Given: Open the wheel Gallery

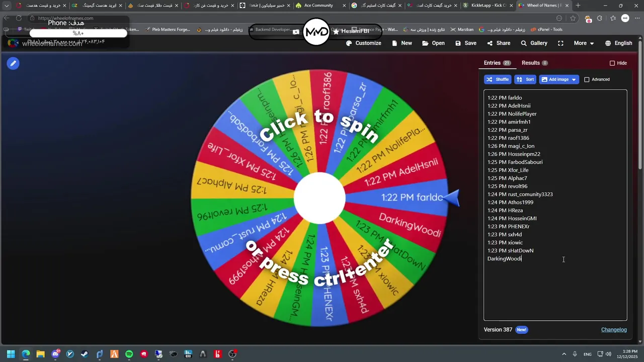Looking at the screenshot, I should [x=534, y=43].
